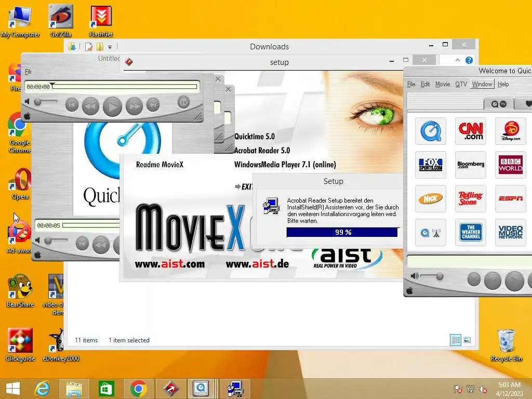The height and width of the screenshot is (399, 532).
Task: Mute speaker icon in Untitled player
Action: point(27,101)
